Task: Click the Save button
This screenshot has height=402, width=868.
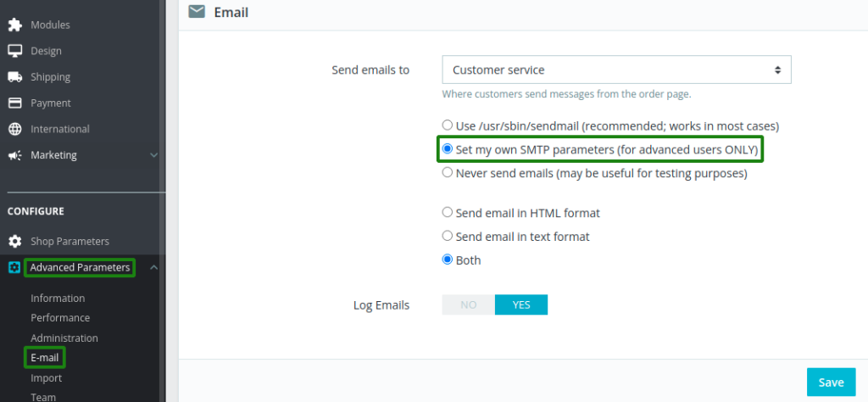Action: coord(831,382)
